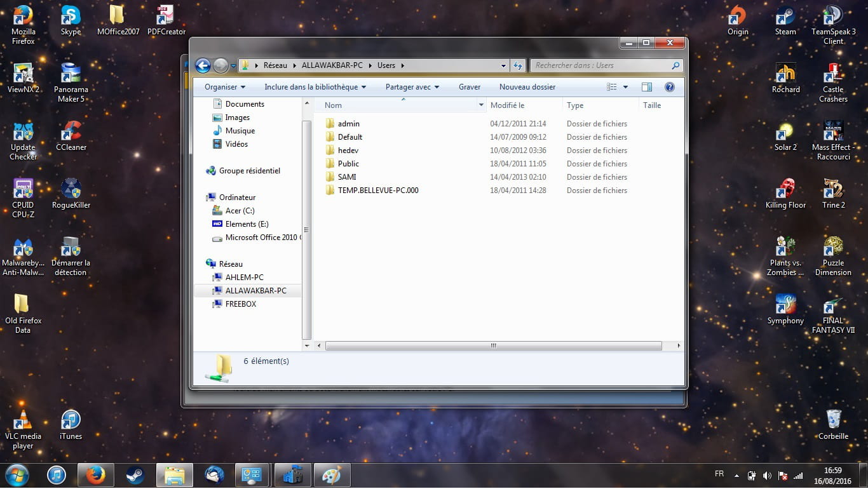Select the AHLEM-PC network computer

(x=244, y=278)
